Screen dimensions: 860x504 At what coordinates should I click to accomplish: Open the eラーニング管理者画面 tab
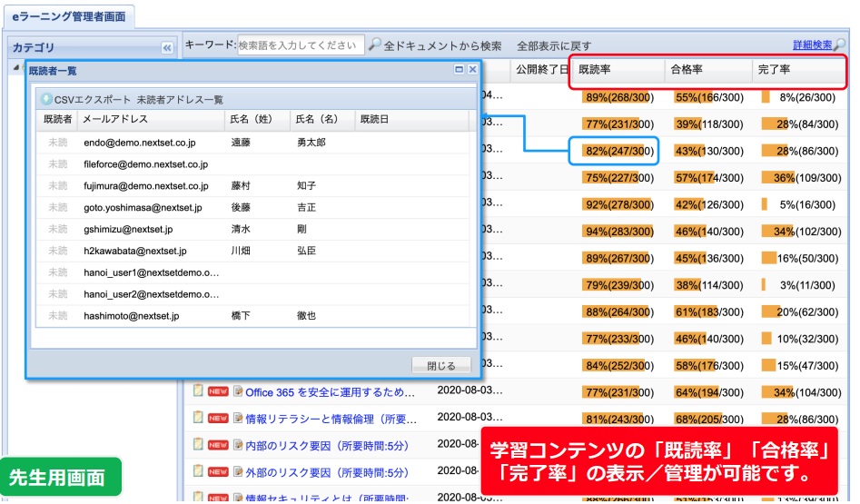pos(69,16)
